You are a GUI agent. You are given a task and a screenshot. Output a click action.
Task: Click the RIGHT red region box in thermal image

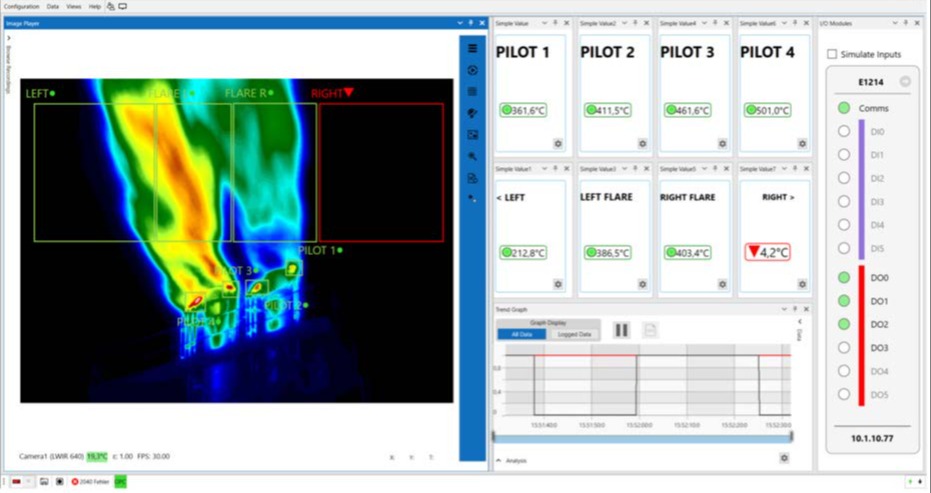coord(381,172)
